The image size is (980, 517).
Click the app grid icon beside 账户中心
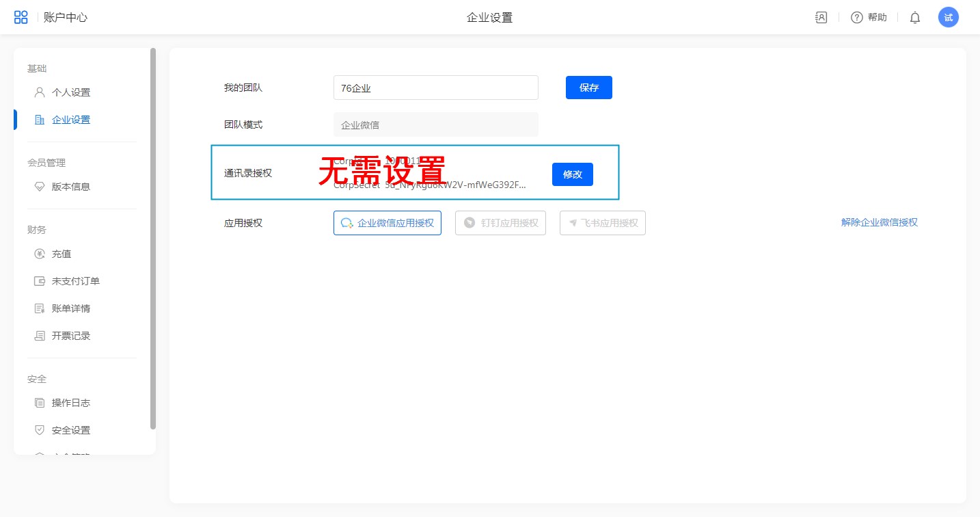(21, 18)
